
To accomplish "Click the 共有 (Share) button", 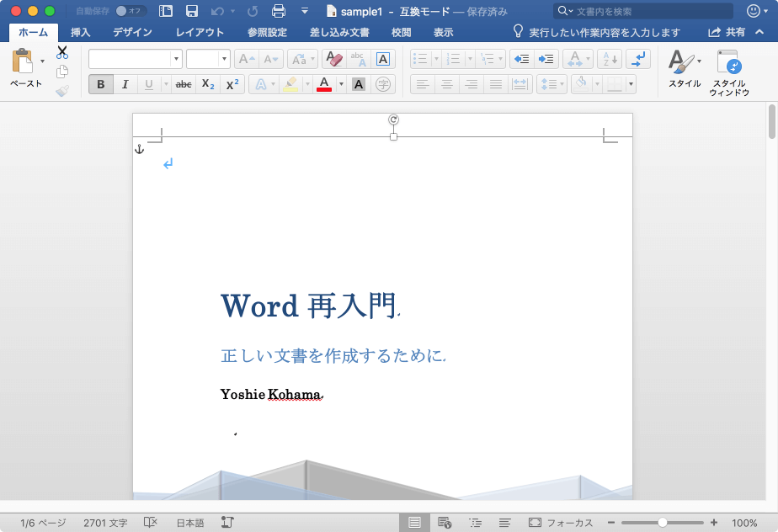I will click(x=727, y=33).
